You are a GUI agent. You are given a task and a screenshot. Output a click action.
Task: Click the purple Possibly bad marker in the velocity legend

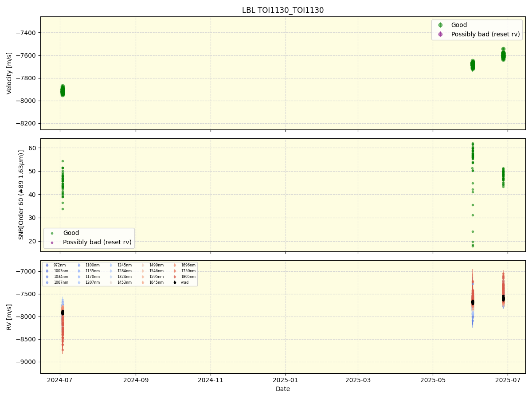440,34
